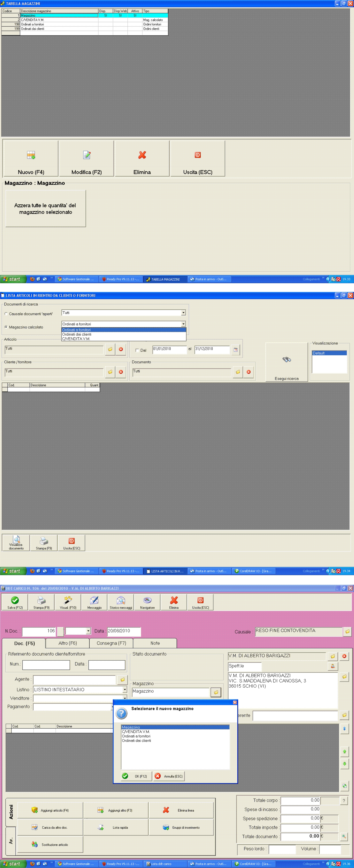Viewport: 354px width, 868px height.
Task: Click Salva (F12) in DDT Carico toolbar
Action: tap(15, 602)
